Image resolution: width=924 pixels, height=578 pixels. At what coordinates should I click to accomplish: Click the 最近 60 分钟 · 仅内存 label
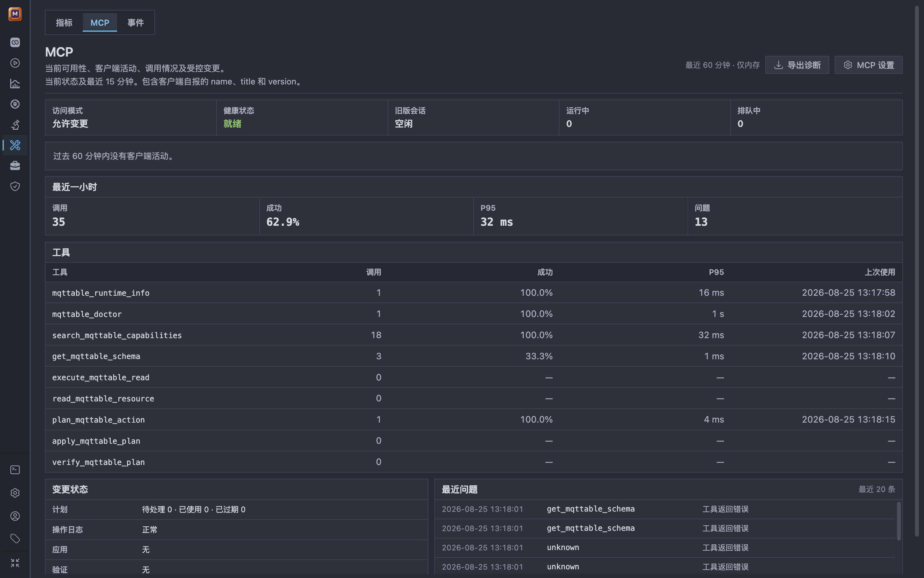723,65
